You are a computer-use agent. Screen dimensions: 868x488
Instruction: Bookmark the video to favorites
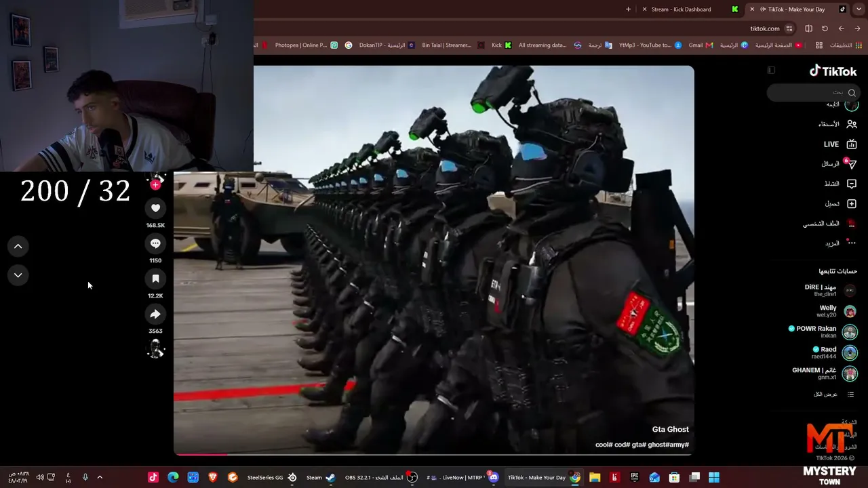pyautogui.click(x=155, y=279)
